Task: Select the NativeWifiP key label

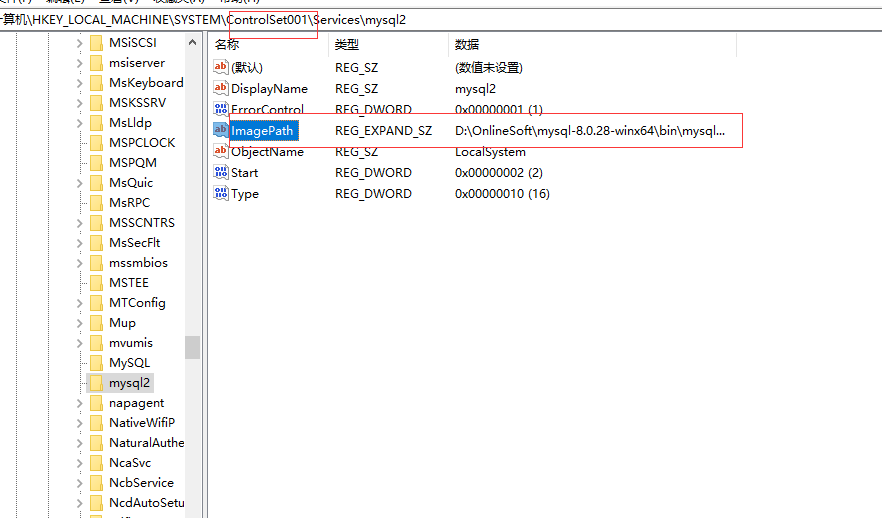Action: 142,422
